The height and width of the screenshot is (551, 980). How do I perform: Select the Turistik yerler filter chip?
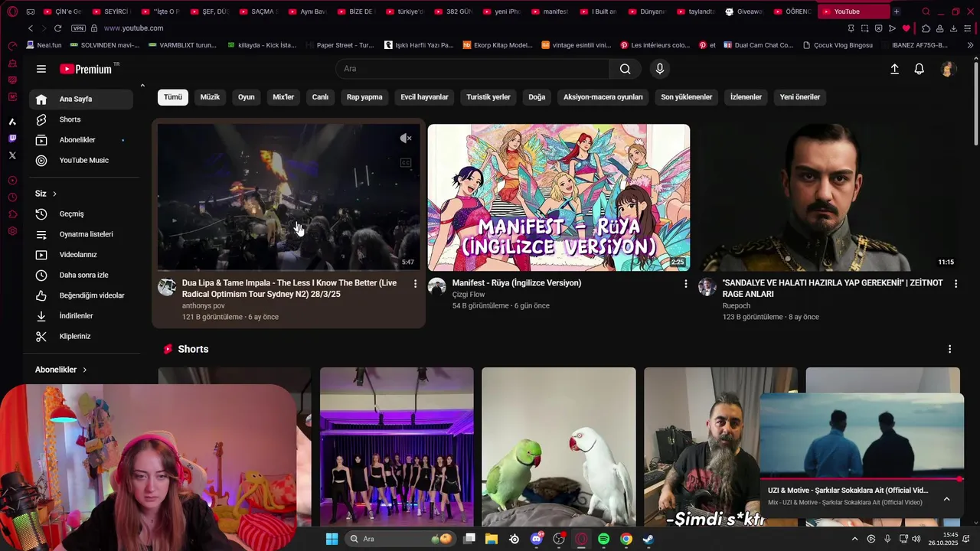[488, 97]
